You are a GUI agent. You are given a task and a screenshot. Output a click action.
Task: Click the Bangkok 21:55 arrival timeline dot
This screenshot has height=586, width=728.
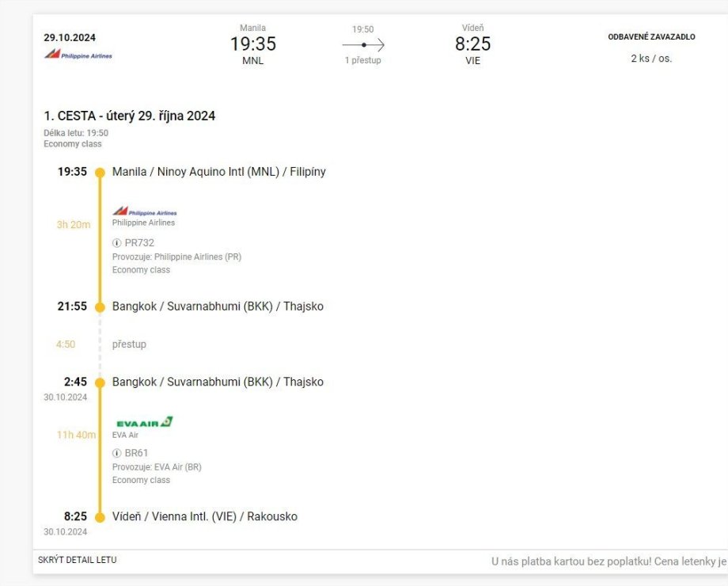[x=100, y=307]
